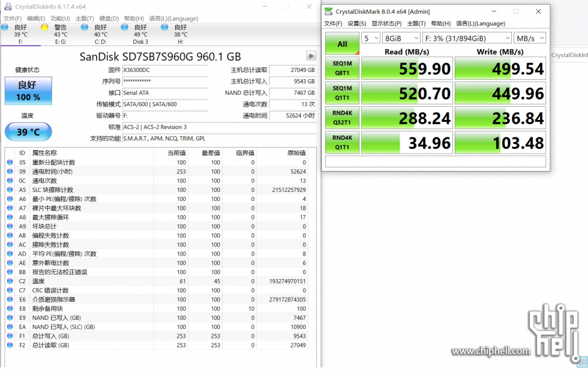
Task: Click the 559.90 sequential read result
Action: (407, 68)
